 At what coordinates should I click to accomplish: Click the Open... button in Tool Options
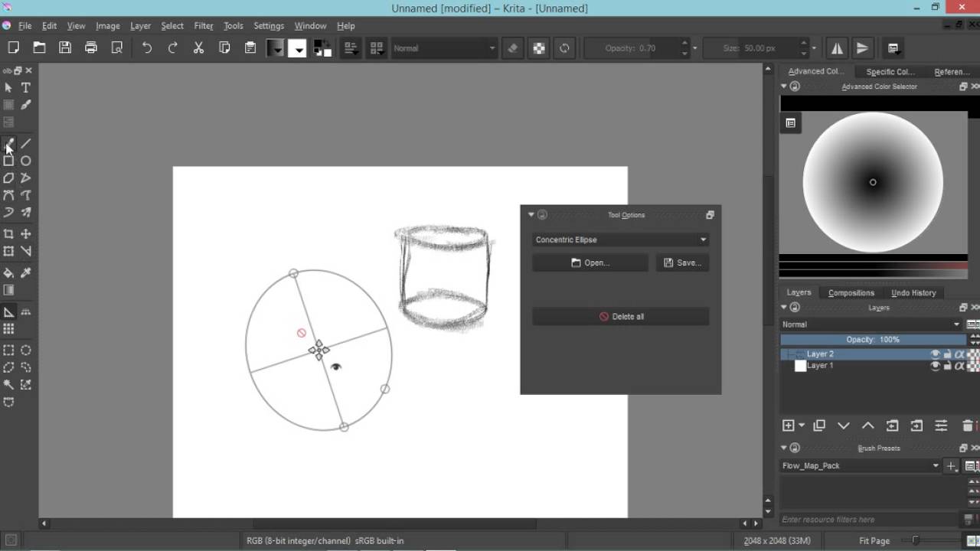click(x=590, y=262)
